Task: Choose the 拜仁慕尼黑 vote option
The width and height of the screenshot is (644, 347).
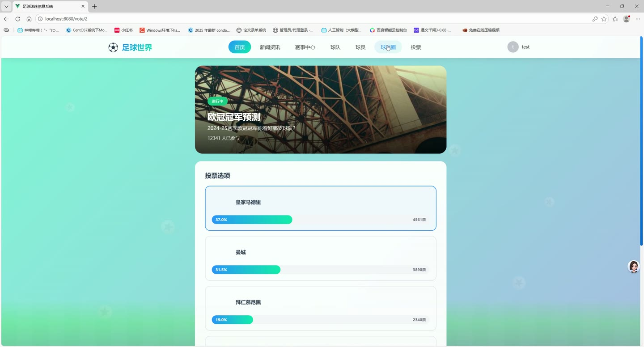Action: [321, 309]
